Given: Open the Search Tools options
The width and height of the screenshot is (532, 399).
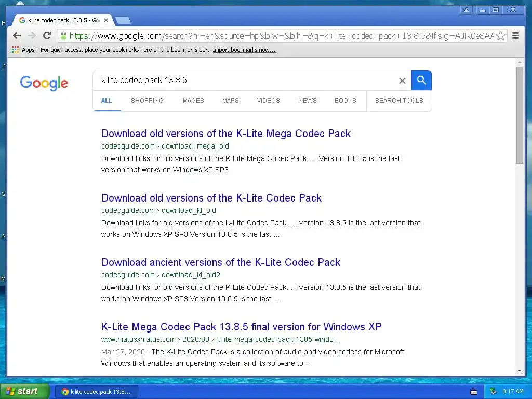Looking at the screenshot, I should point(399,101).
